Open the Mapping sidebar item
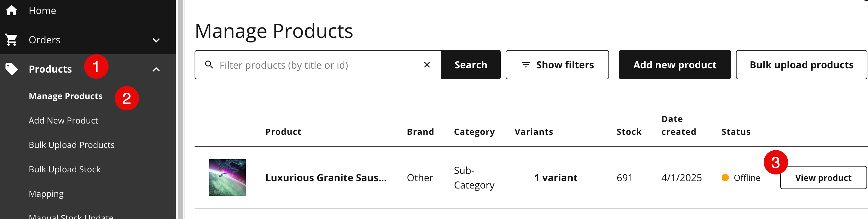 (x=46, y=194)
